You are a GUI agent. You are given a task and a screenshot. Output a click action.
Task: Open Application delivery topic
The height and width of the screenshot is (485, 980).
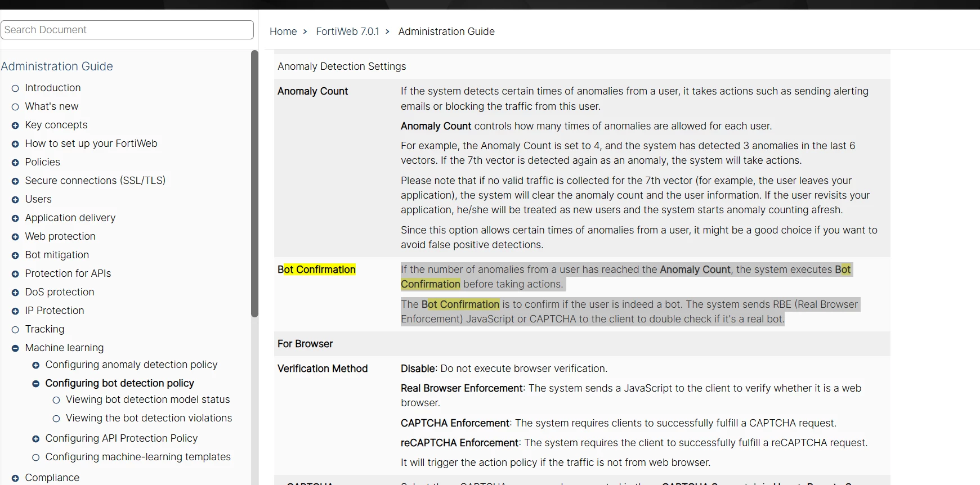[70, 218]
